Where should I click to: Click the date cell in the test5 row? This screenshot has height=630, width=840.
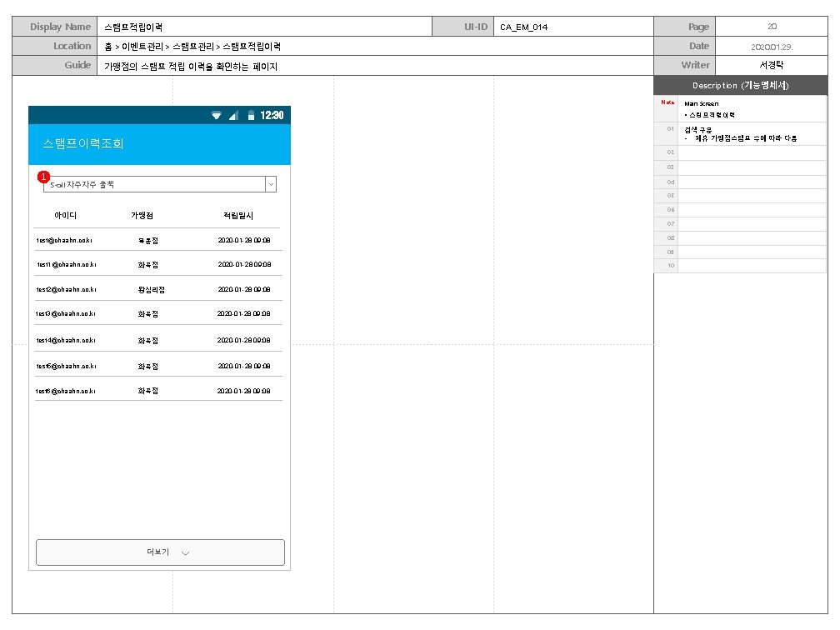tap(243, 367)
